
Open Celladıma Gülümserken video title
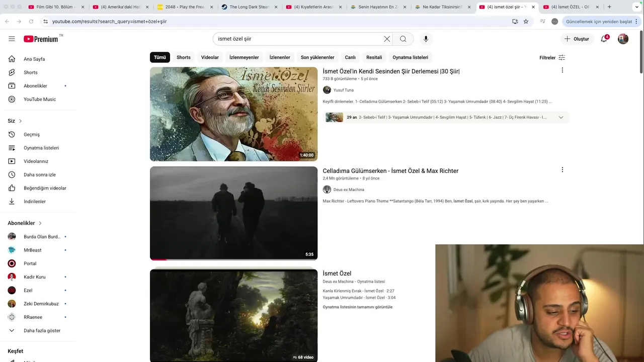point(390,171)
